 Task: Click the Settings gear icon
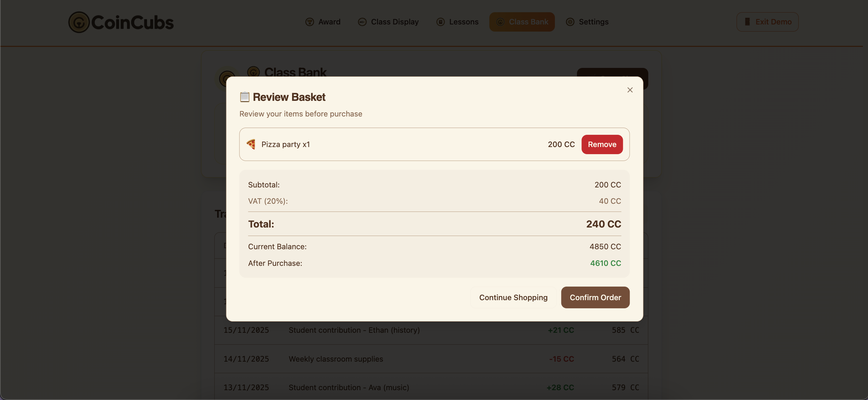click(570, 22)
